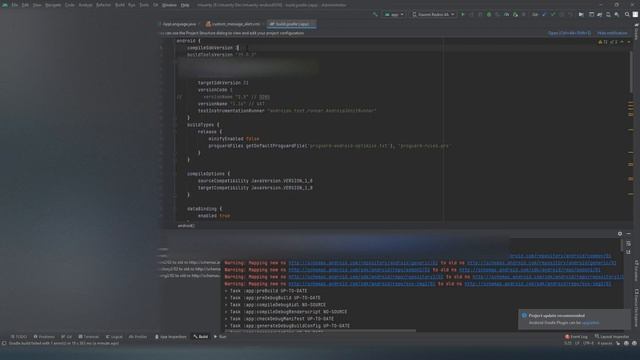The width and height of the screenshot is (640, 360).
Task: Click Project update recommended notification title
Action: tap(556, 316)
